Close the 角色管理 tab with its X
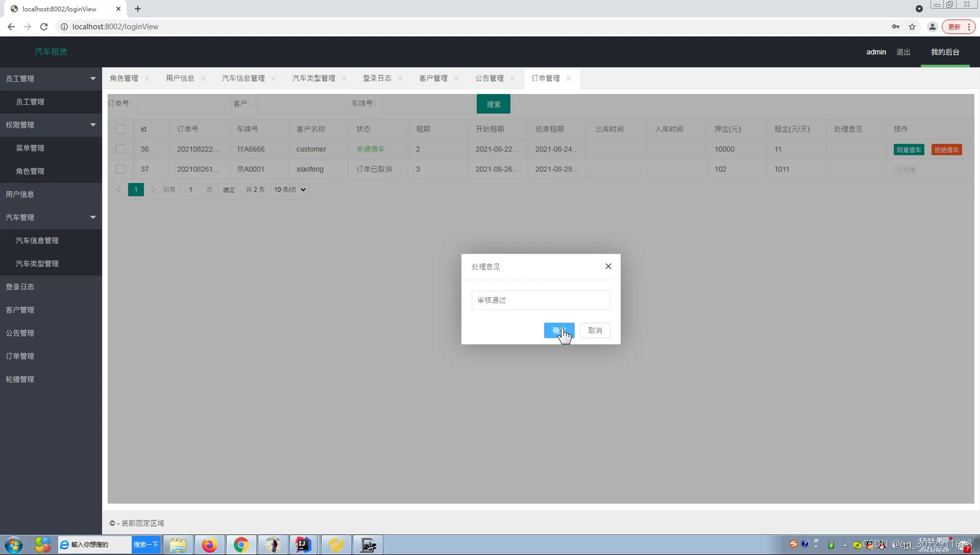Viewport: 980px width, 555px height. coord(147,79)
